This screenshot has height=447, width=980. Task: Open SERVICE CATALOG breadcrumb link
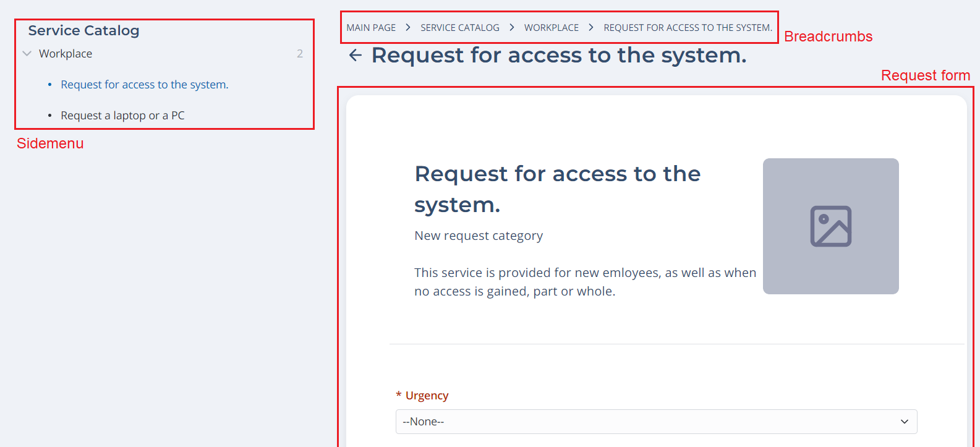(459, 28)
